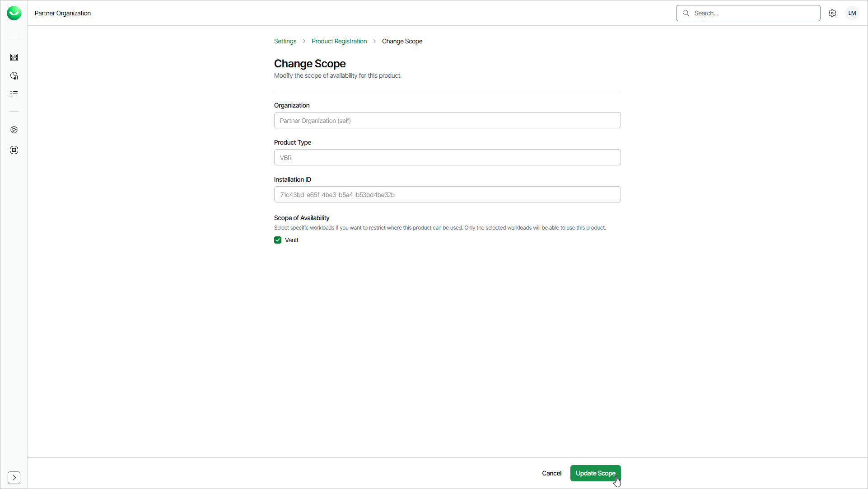The width and height of the screenshot is (868, 489).
Task: Click the green app logo
Action: (14, 13)
